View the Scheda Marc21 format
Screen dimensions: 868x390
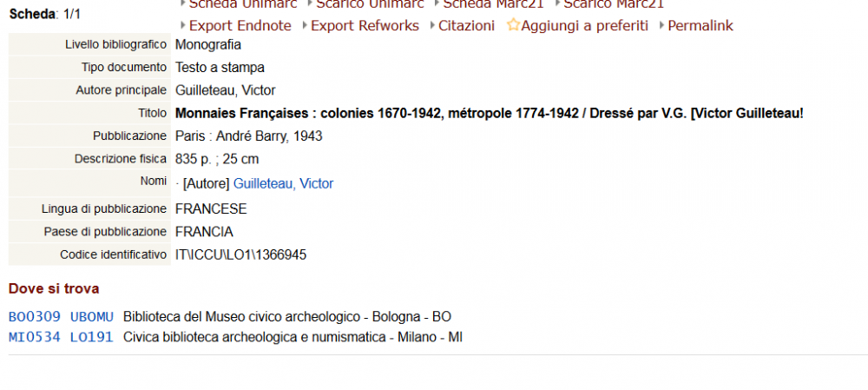(492, 4)
